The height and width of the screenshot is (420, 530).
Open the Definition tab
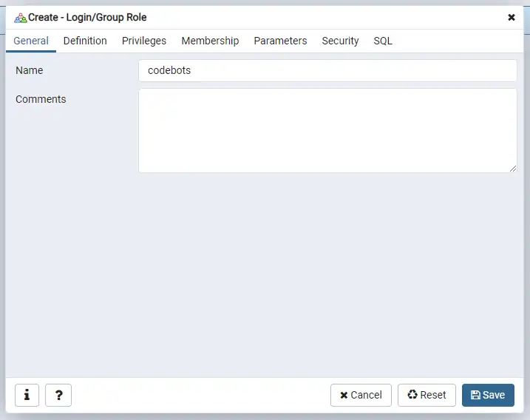[85, 41]
